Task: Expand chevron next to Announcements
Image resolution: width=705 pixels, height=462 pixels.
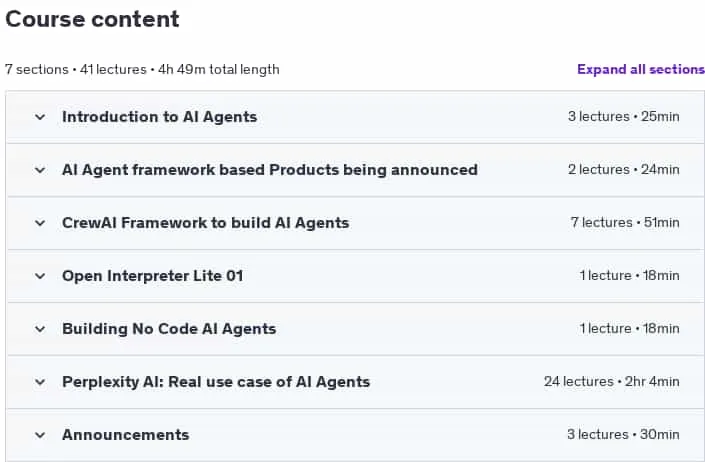Action: coord(40,435)
